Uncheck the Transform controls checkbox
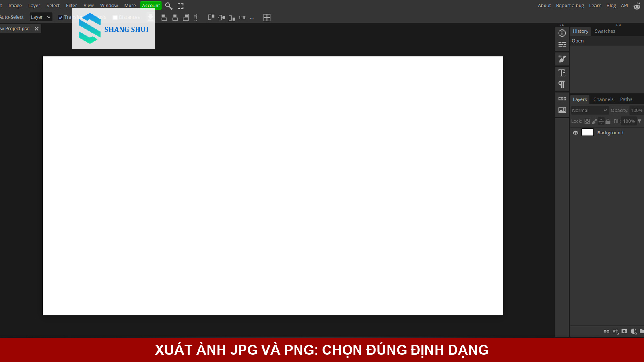The height and width of the screenshot is (362, 644). point(60,17)
